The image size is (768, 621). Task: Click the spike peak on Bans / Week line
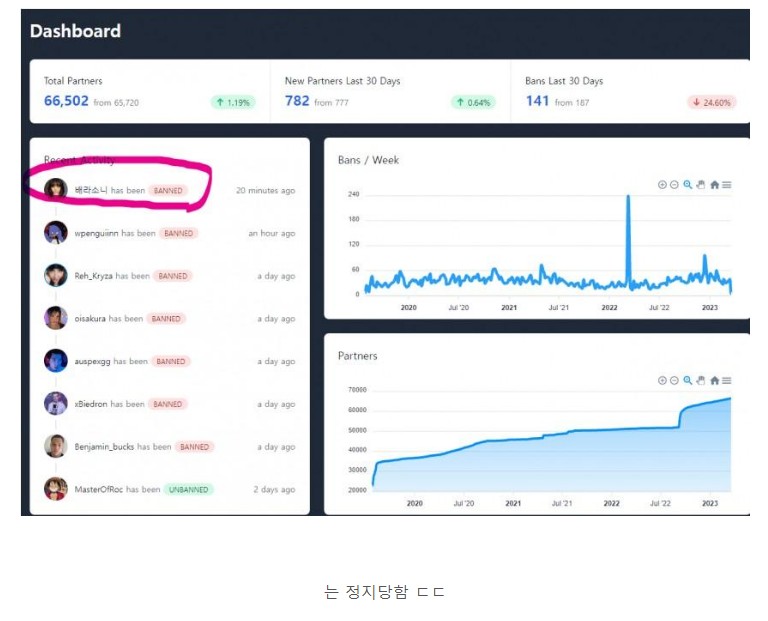click(x=628, y=198)
